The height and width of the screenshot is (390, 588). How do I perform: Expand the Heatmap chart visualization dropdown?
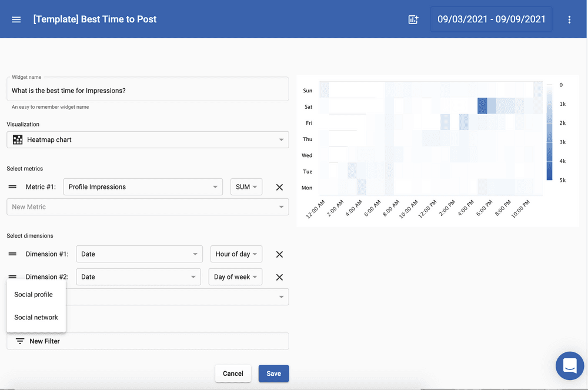(148, 140)
